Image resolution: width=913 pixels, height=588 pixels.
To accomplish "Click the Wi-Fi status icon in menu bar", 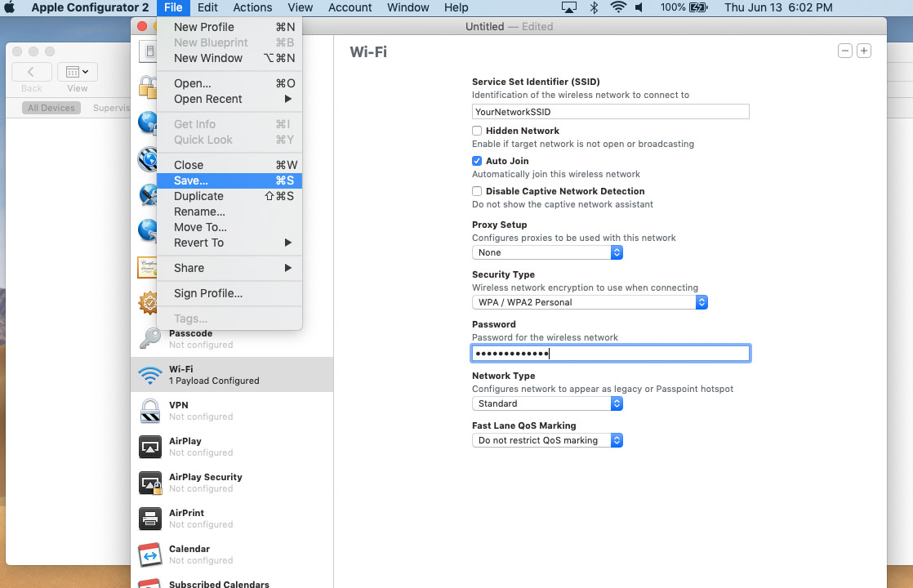I will click(618, 7).
